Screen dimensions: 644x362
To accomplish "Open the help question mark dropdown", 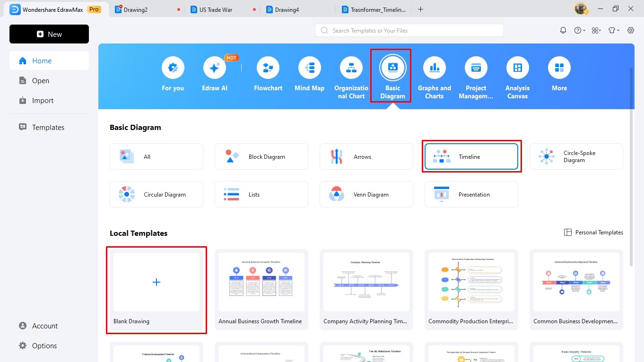I will (x=580, y=30).
